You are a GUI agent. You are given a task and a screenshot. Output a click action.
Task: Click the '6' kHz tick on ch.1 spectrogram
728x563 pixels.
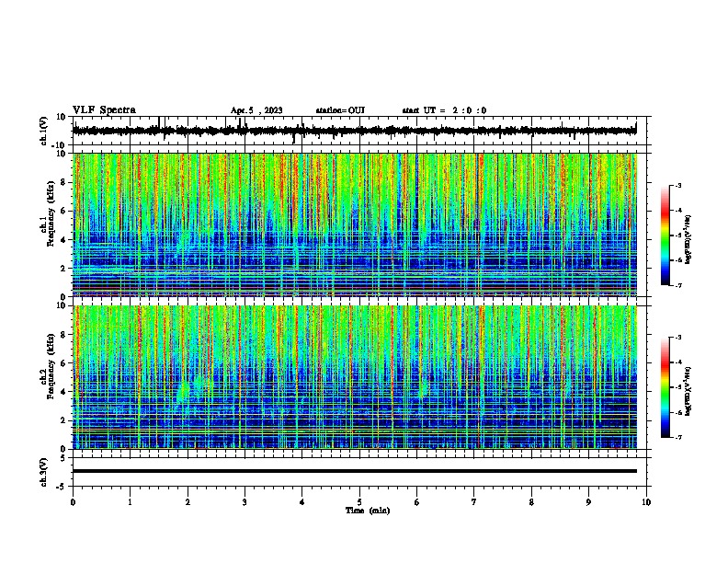tap(63, 212)
